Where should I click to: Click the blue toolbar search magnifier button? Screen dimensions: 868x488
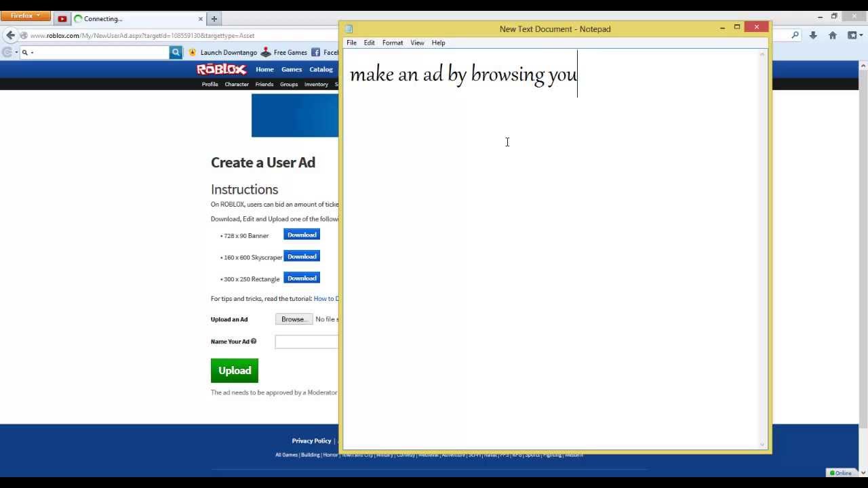[x=176, y=52]
